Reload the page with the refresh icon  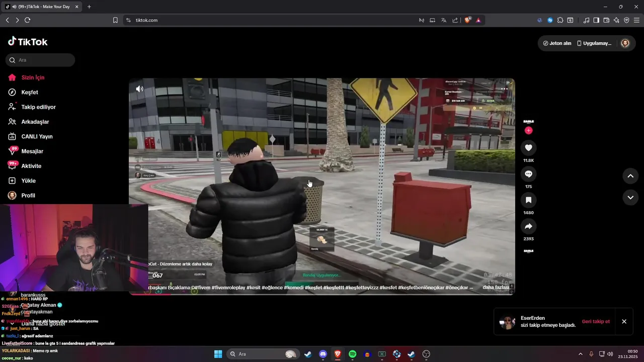27,20
